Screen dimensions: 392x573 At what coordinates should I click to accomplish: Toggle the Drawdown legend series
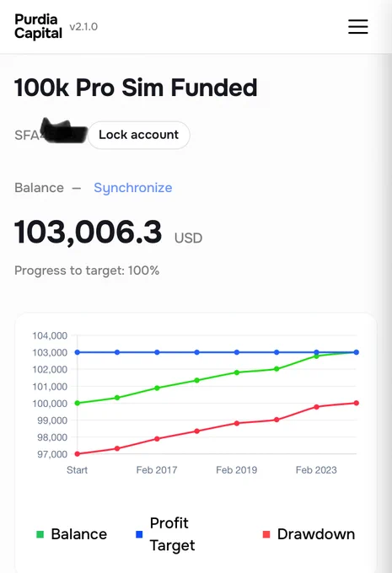(x=309, y=534)
